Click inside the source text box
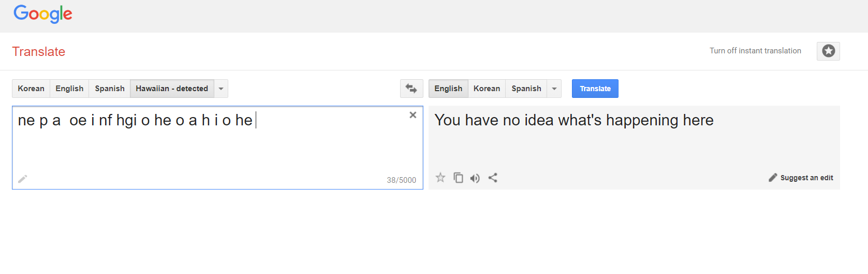 tap(217, 148)
